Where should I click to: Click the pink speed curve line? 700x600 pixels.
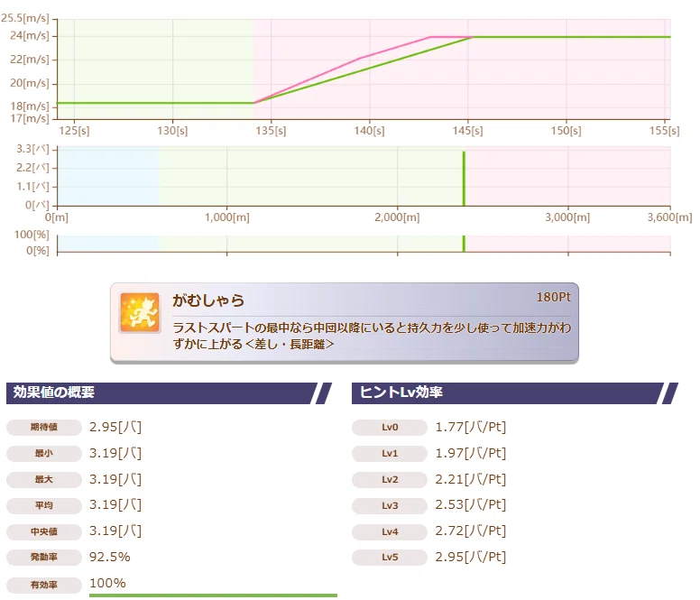(362, 57)
